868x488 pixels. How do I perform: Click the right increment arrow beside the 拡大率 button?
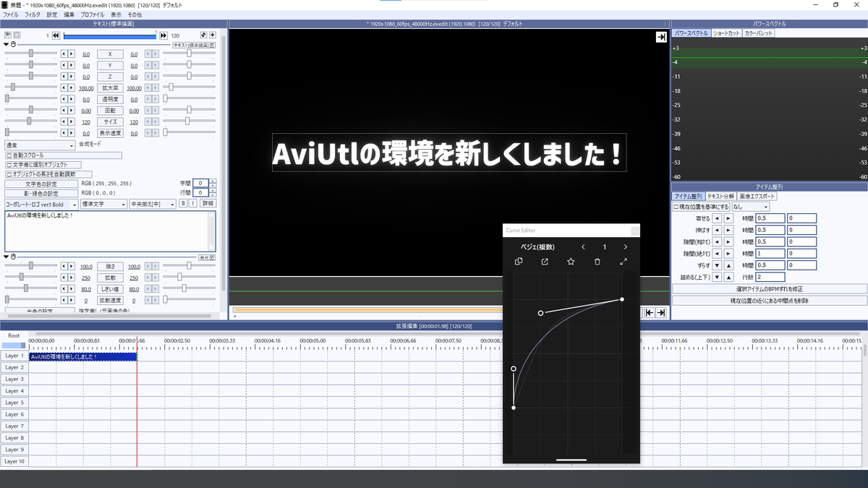(72, 87)
